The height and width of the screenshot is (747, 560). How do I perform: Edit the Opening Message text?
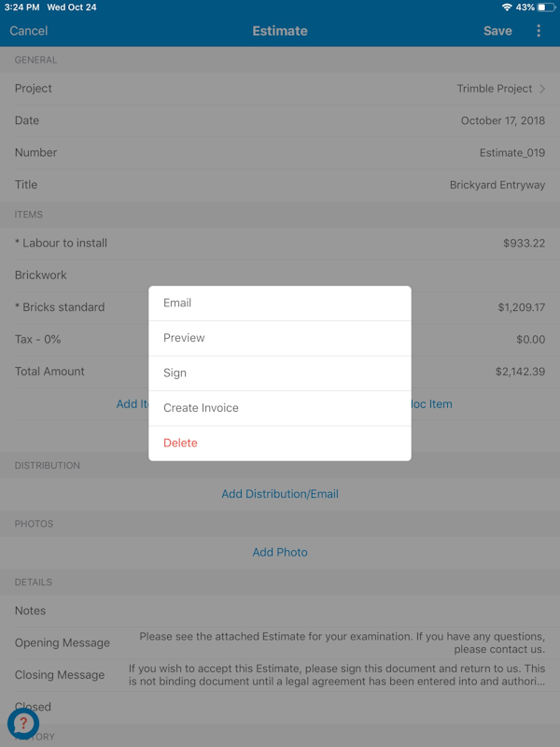pyautogui.click(x=280, y=643)
